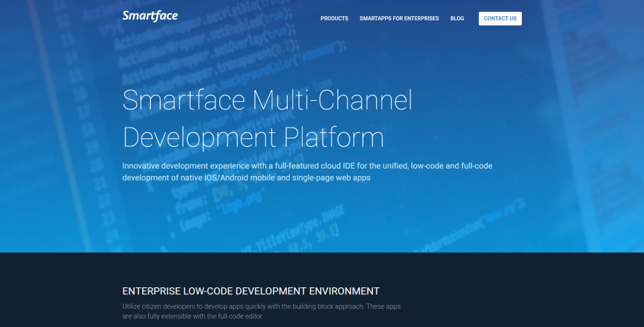
Task: Click the 'Innovative development experience' subtitle line
Action: pyautogui.click(x=307, y=166)
